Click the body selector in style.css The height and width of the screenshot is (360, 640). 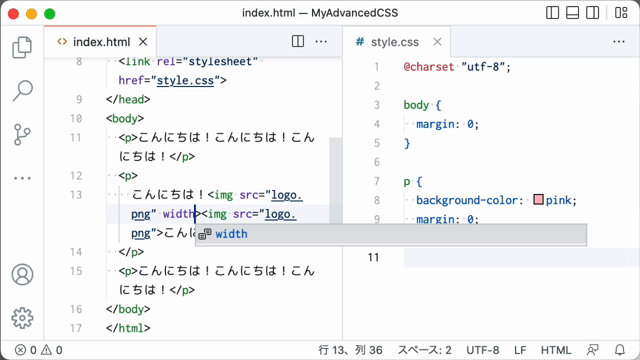416,105
